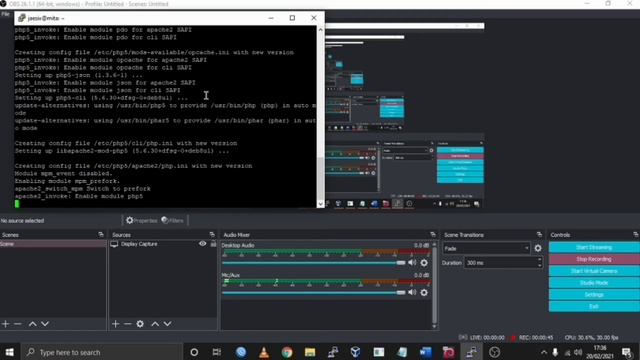Add a new source with plus icon

coord(116,324)
